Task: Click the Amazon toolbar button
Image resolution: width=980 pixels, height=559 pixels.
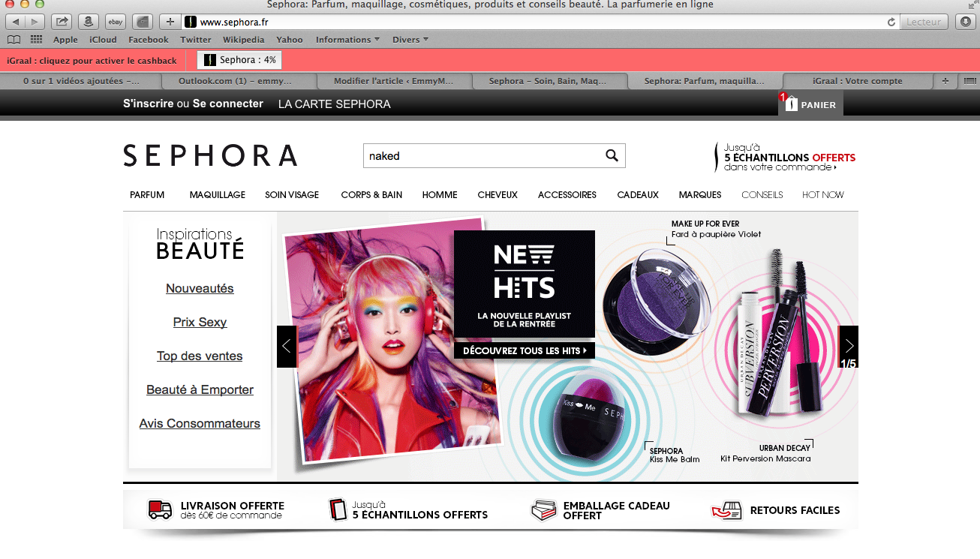Action: point(89,22)
